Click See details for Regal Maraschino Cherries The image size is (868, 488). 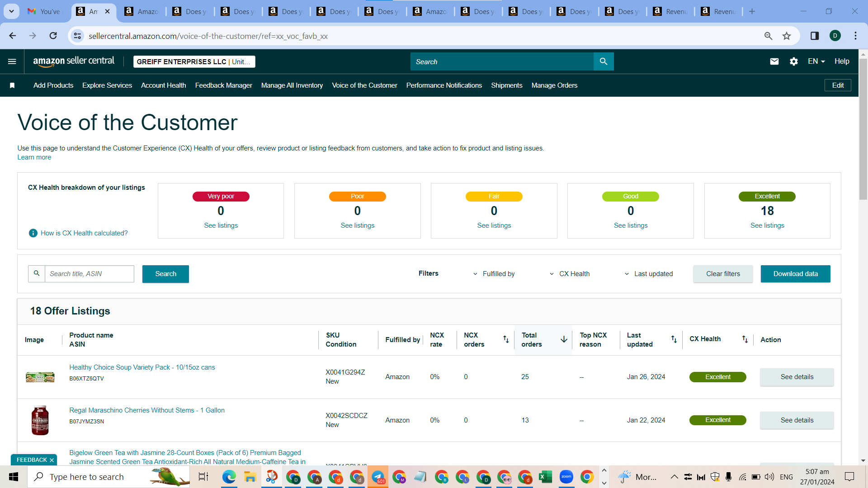(x=797, y=420)
